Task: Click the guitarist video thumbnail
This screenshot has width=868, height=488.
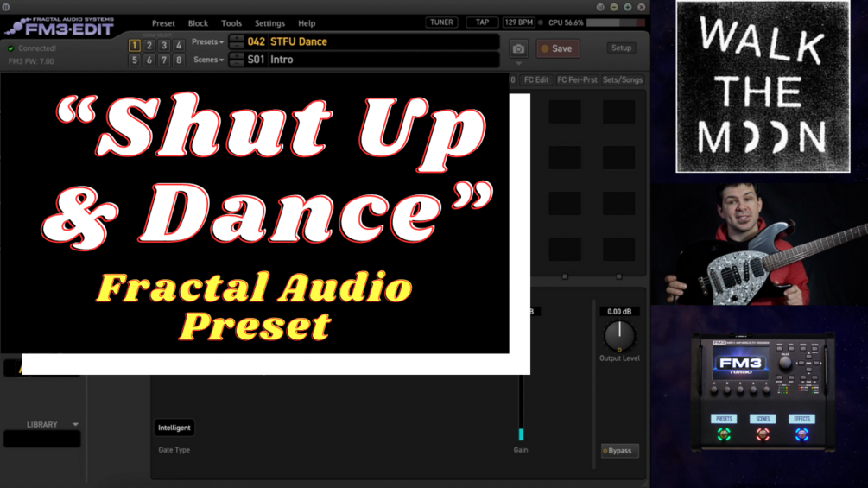Action: pyautogui.click(x=759, y=244)
